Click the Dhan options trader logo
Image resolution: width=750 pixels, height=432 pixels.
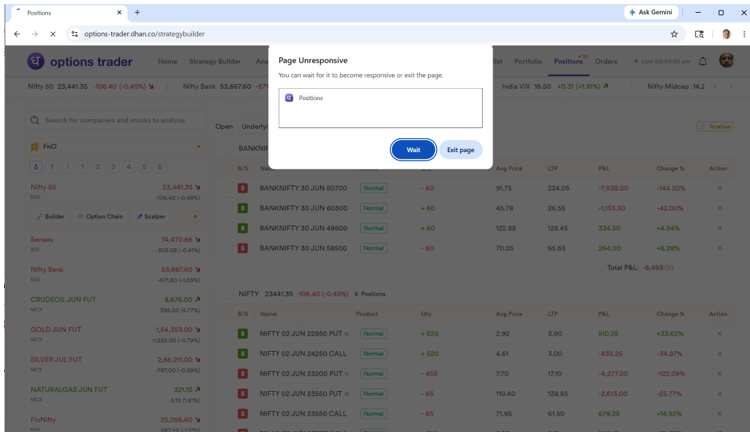click(x=80, y=61)
